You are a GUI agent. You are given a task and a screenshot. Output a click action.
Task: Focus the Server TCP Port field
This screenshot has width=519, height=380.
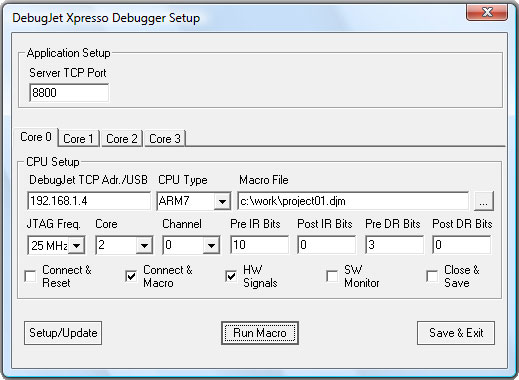point(69,92)
